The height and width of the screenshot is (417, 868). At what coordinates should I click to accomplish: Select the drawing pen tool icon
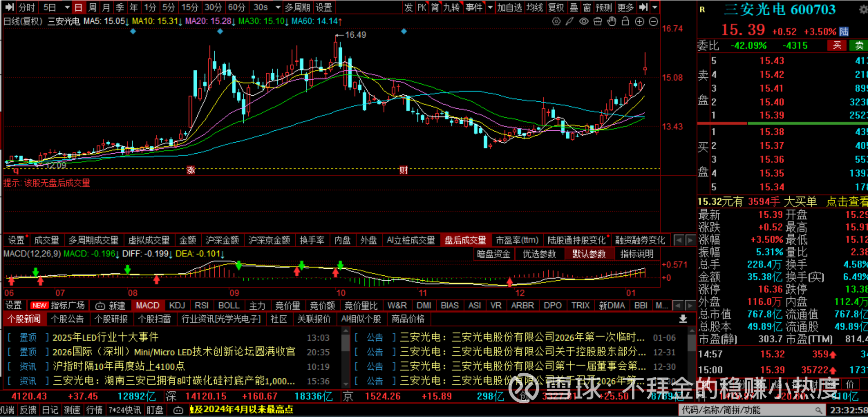(570, 21)
